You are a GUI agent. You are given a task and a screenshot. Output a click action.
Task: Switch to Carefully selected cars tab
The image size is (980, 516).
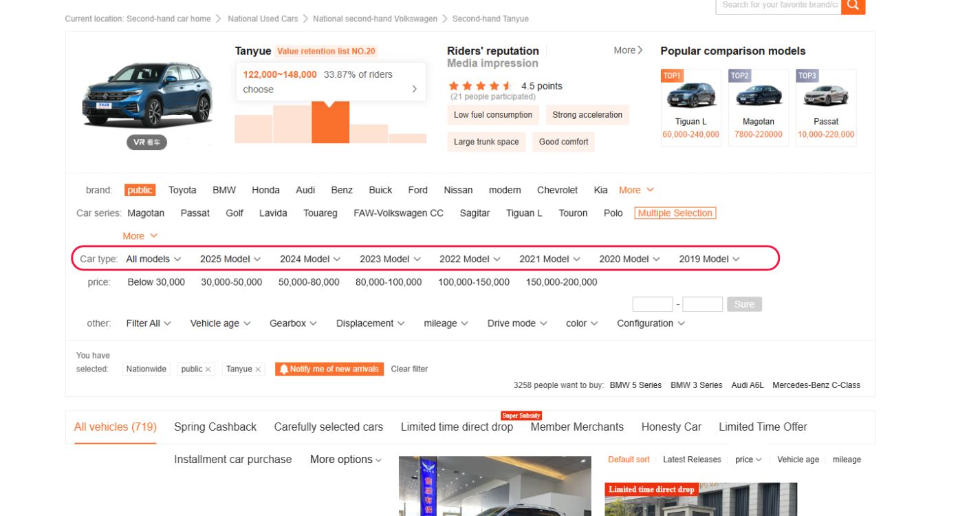[x=329, y=427]
